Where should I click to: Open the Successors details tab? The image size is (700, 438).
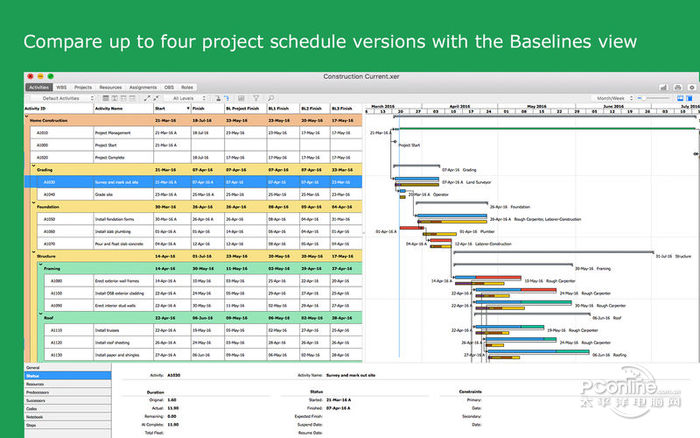tap(67, 400)
